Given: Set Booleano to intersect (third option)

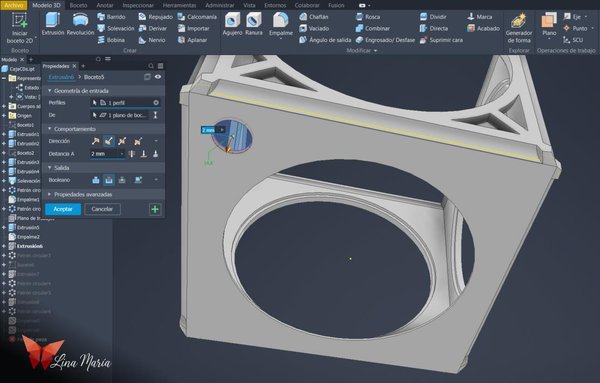Looking at the screenshot, I should click(122, 180).
